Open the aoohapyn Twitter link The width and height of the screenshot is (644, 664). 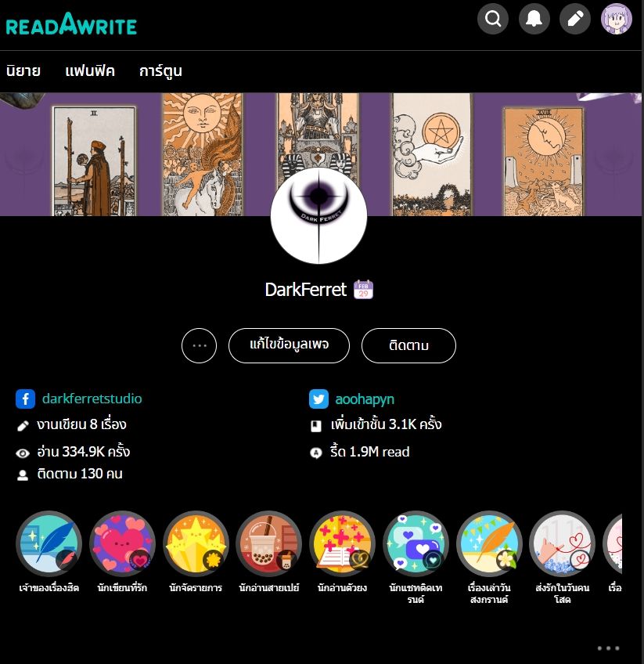pyautogui.click(x=365, y=399)
